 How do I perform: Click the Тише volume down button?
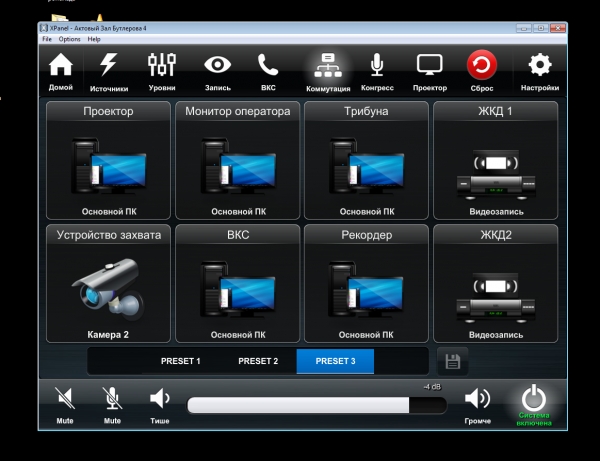160,403
